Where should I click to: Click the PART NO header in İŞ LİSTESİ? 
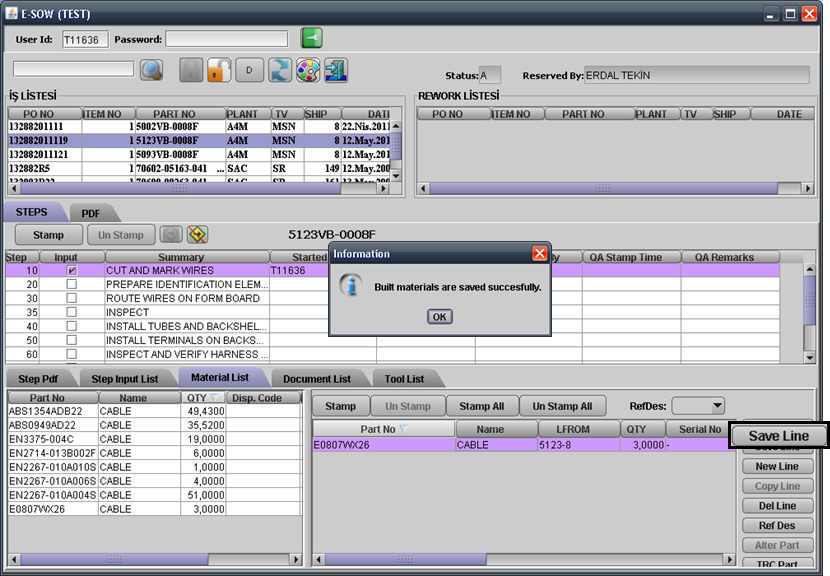click(181, 114)
